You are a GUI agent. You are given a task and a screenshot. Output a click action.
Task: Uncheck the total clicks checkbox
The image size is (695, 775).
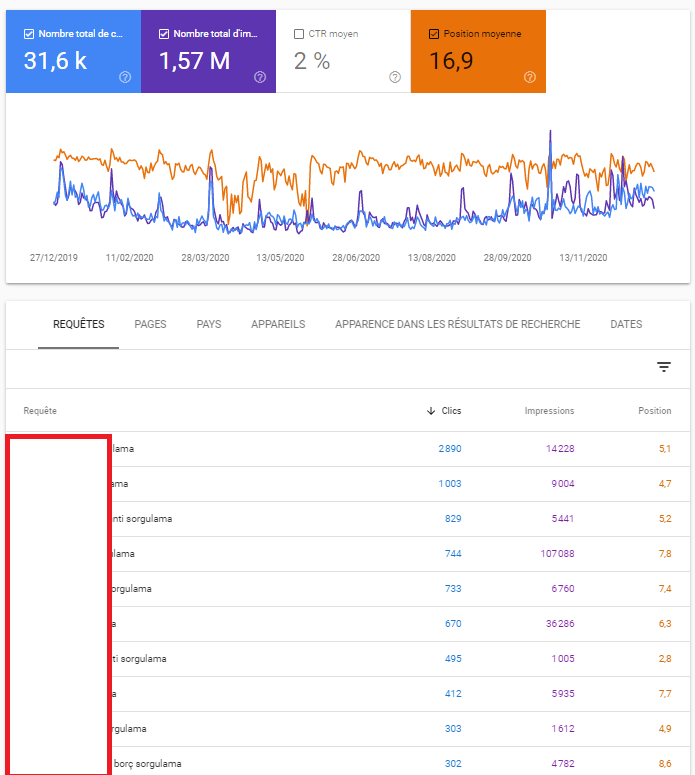[x=29, y=34]
